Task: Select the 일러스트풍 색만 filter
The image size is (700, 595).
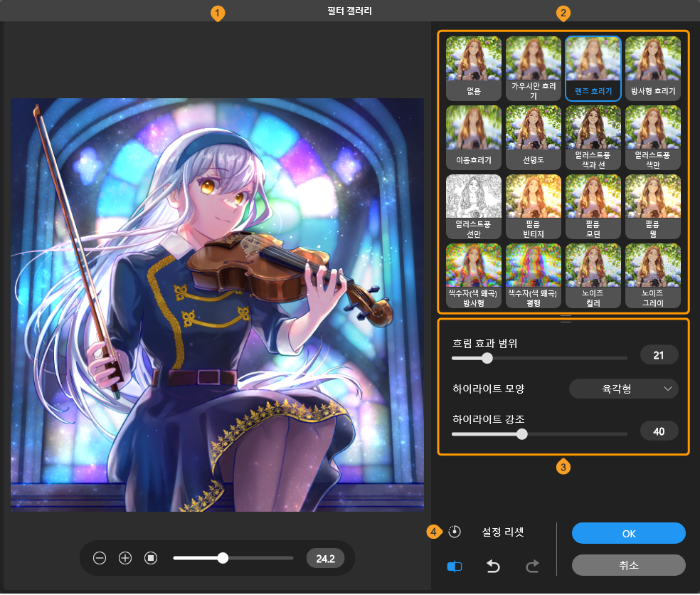Action: (x=653, y=137)
